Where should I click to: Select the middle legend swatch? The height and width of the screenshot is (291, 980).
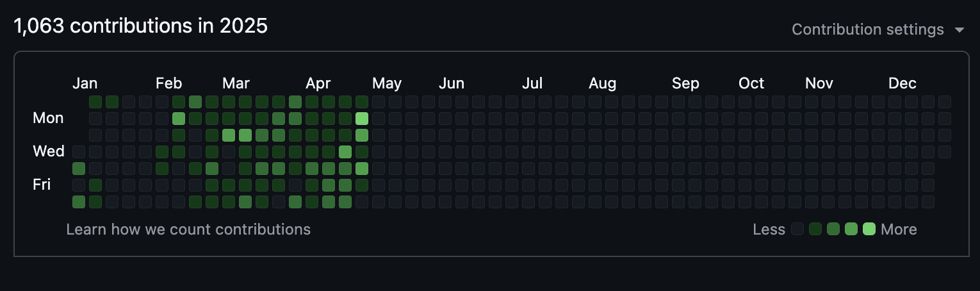833,229
